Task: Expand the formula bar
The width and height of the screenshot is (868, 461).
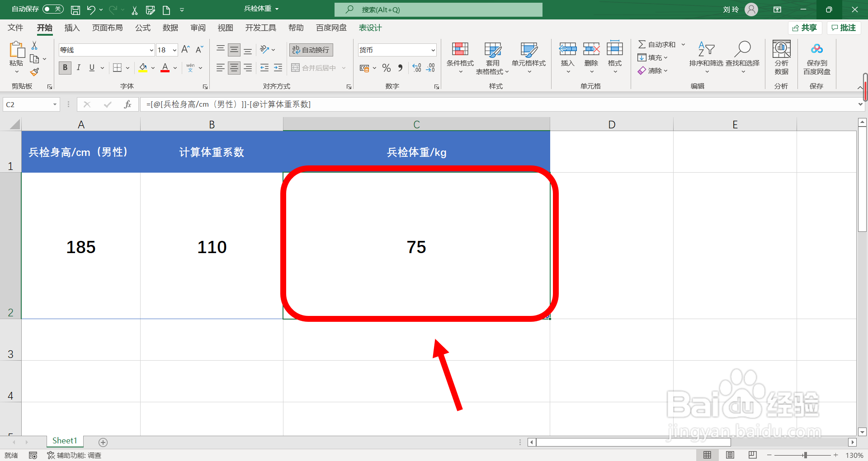Action: click(860, 104)
